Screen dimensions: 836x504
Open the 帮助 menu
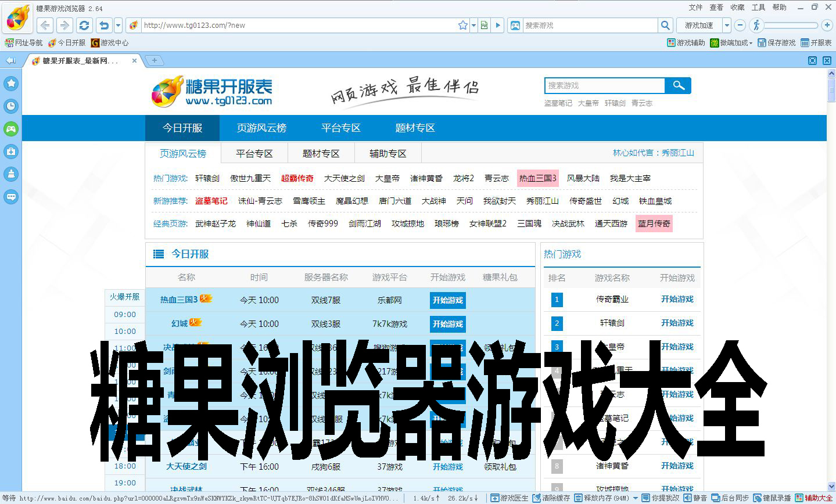779,7
